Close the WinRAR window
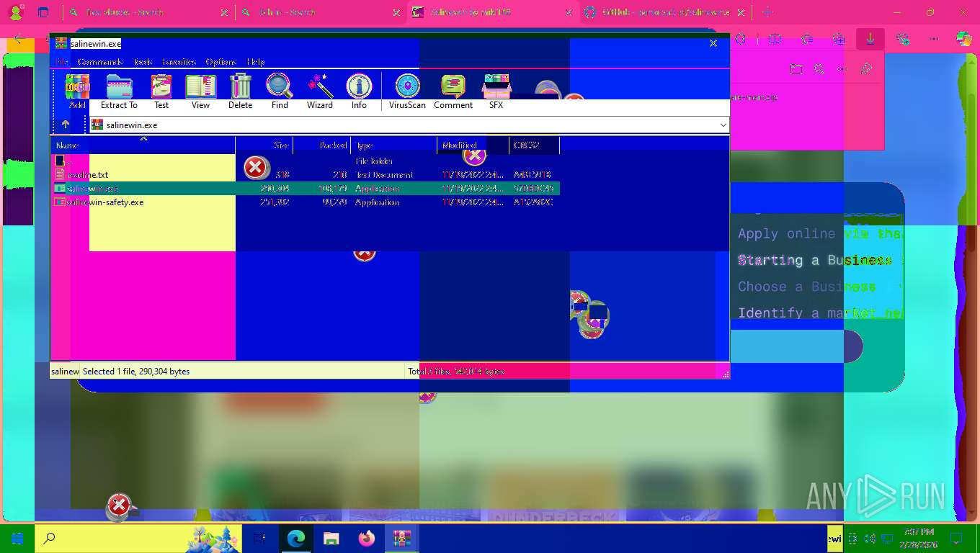Image resolution: width=980 pixels, height=553 pixels. pos(713,43)
